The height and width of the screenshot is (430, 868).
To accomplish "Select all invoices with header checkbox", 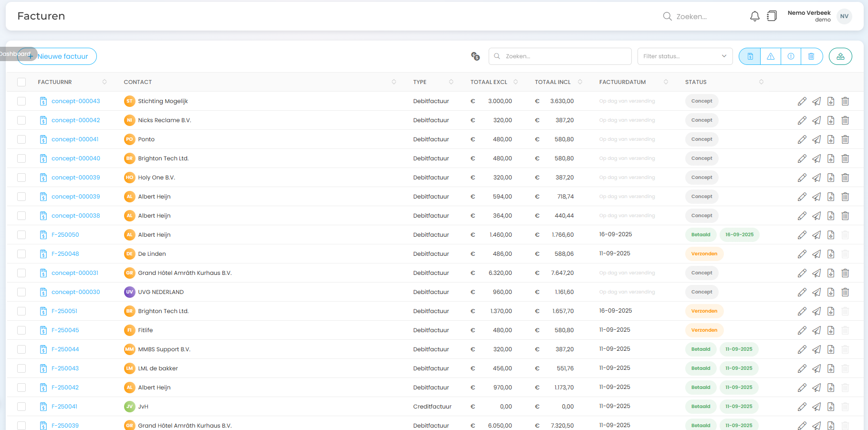I will click(x=21, y=82).
